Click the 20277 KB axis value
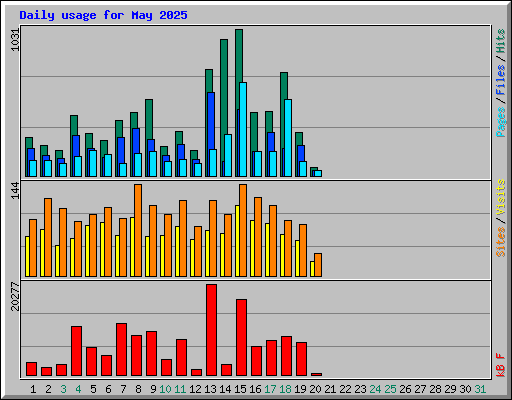The image size is (512, 400). [15, 296]
